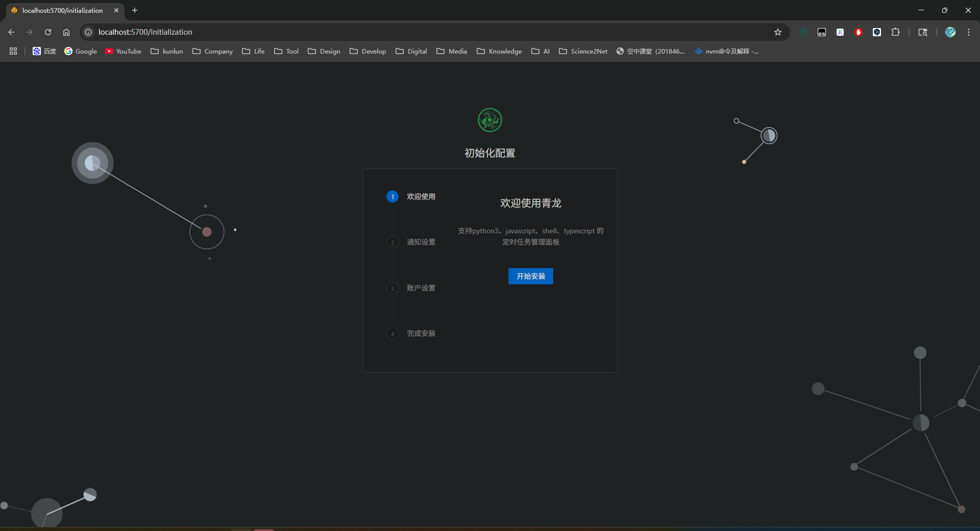This screenshot has height=531, width=980.
Task: Expand the Media bookmark folder
Action: pos(452,51)
